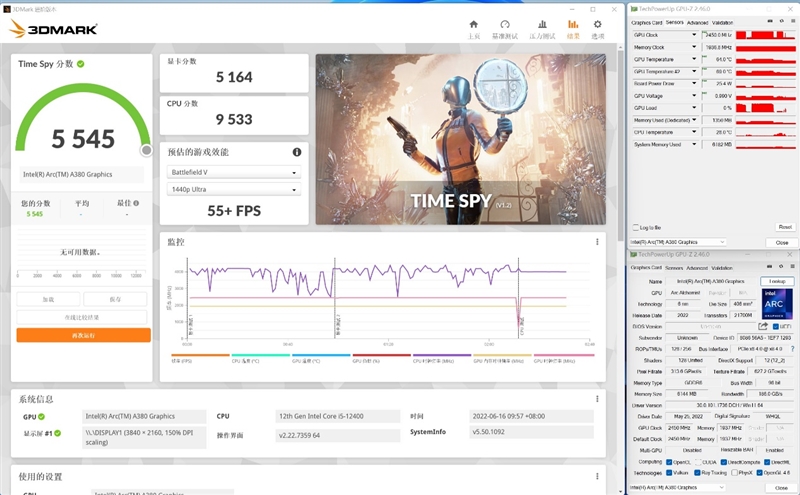Switch to the Advanced tab in upper GPU-Z
Image resolution: width=800 pixels, height=495 pixels.
tap(697, 22)
